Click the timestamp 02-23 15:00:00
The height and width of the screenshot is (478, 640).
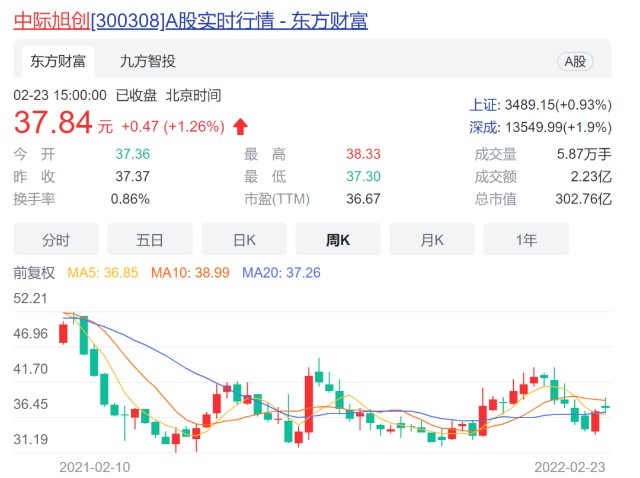pyautogui.click(x=60, y=96)
